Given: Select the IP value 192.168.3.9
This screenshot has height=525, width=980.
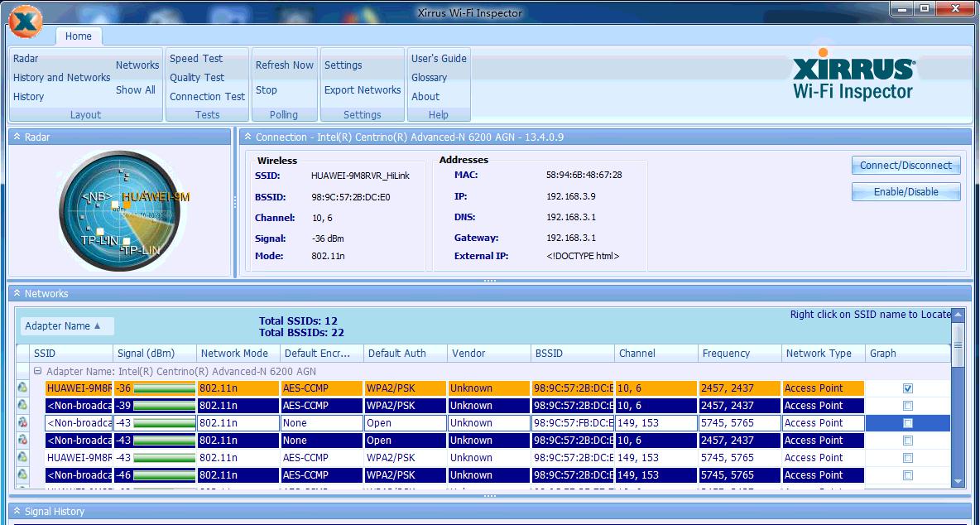Looking at the screenshot, I should [570, 196].
